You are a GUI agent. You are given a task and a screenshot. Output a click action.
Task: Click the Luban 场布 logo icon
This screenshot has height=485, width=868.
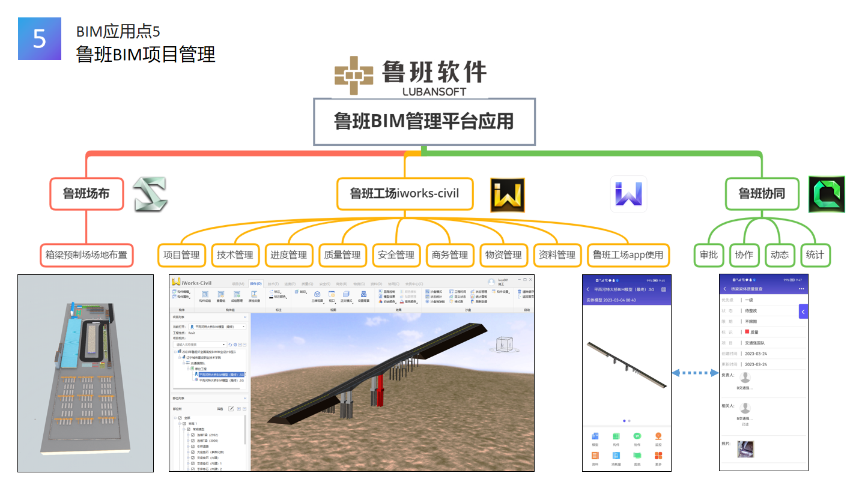(150, 194)
